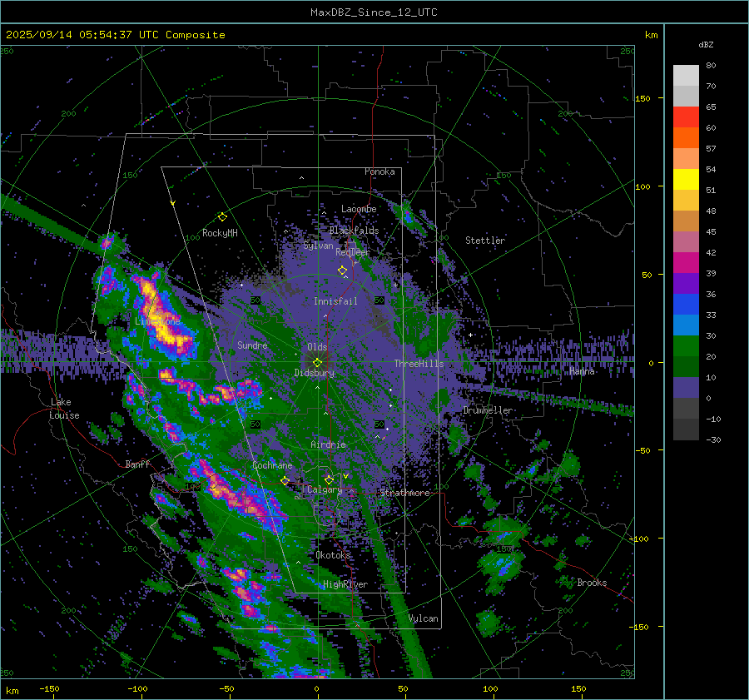749x700 pixels.
Task: Click the lightest gray swatch between 80 and 70
Action: click(686, 76)
